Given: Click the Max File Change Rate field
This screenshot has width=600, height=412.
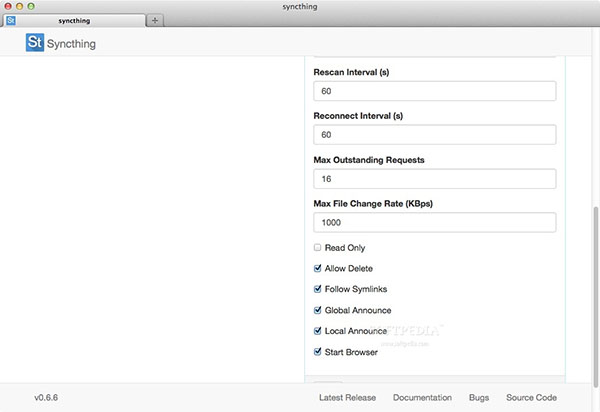Looking at the screenshot, I should coord(434,222).
